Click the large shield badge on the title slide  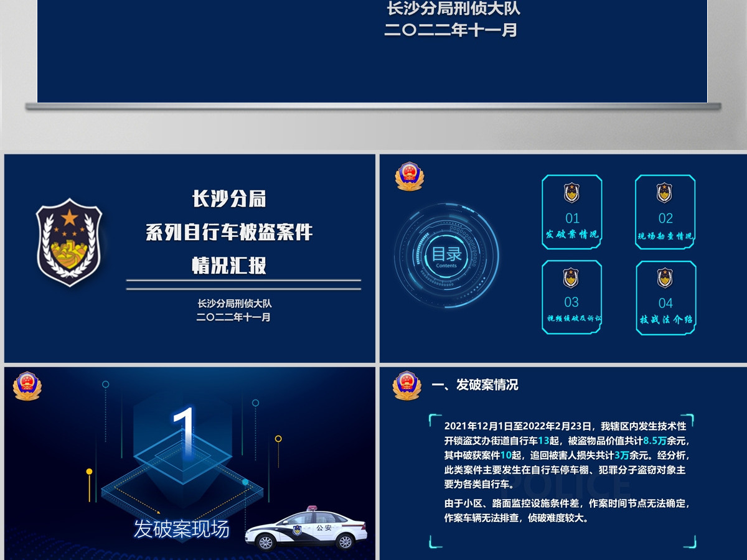tap(68, 243)
